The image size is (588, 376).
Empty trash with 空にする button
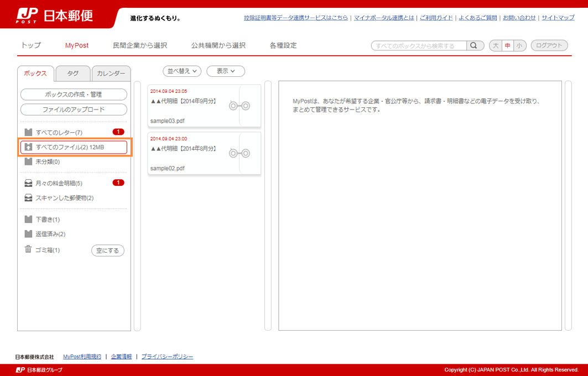[108, 250]
